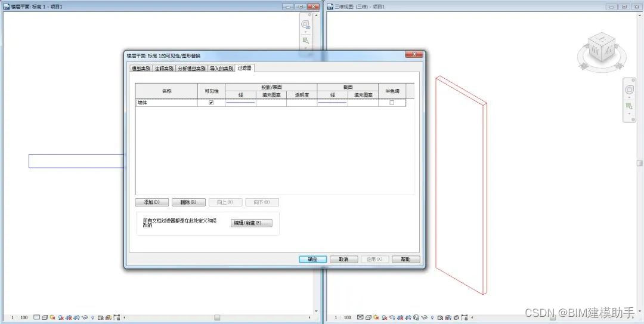The image size is (644, 324).
Task: Open 2D steering wheel in floor plan view
Action: click(x=305, y=24)
